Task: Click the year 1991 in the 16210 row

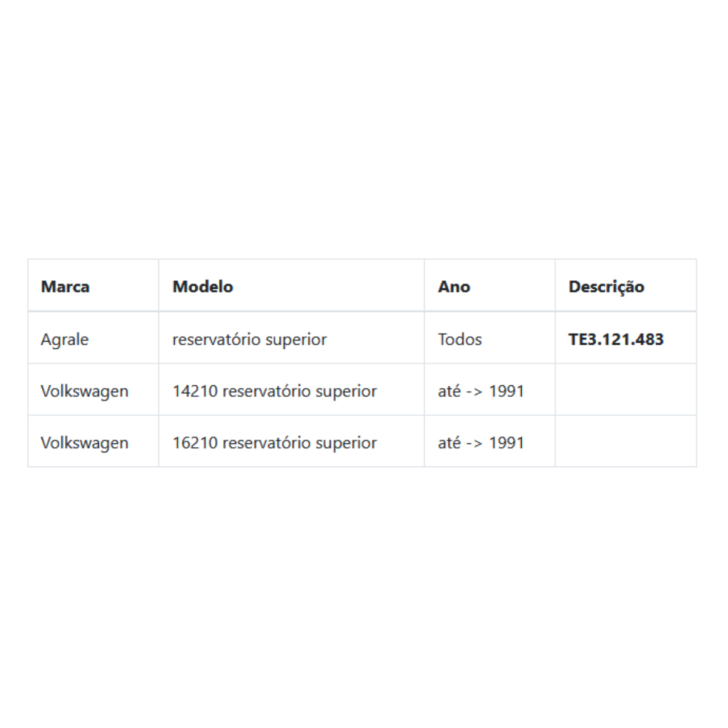Action: (x=507, y=443)
